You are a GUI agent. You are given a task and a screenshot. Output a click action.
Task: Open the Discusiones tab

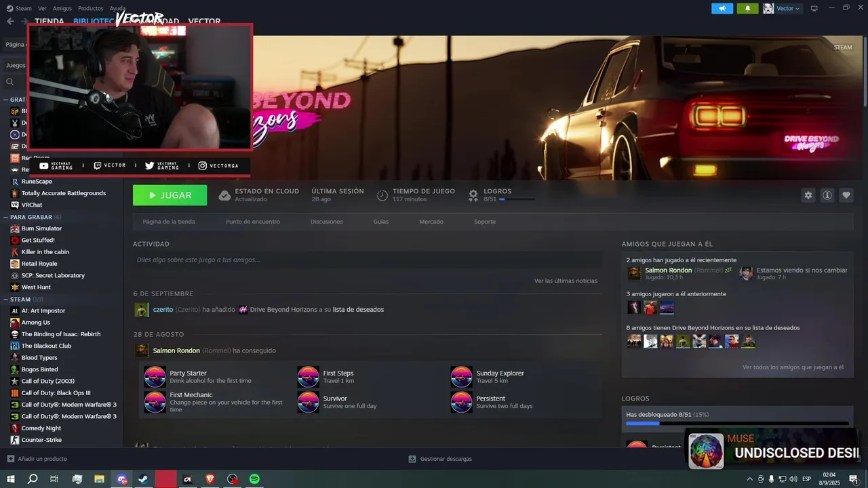click(x=327, y=222)
